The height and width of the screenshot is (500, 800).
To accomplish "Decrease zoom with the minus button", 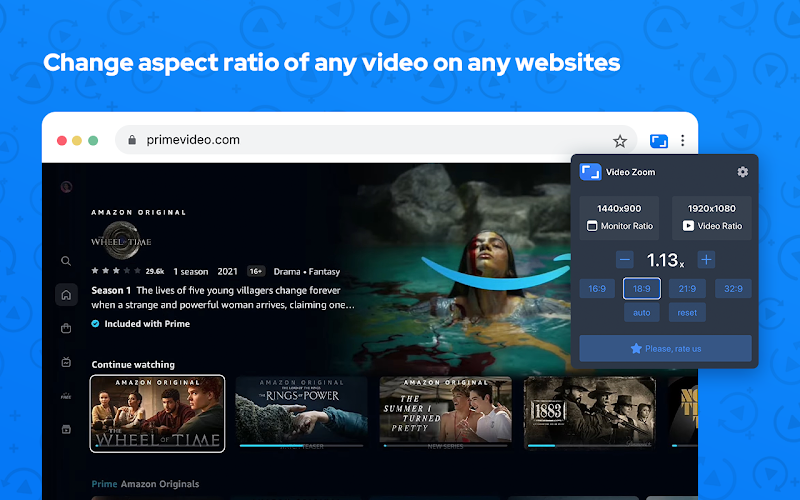I will [624, 260].
